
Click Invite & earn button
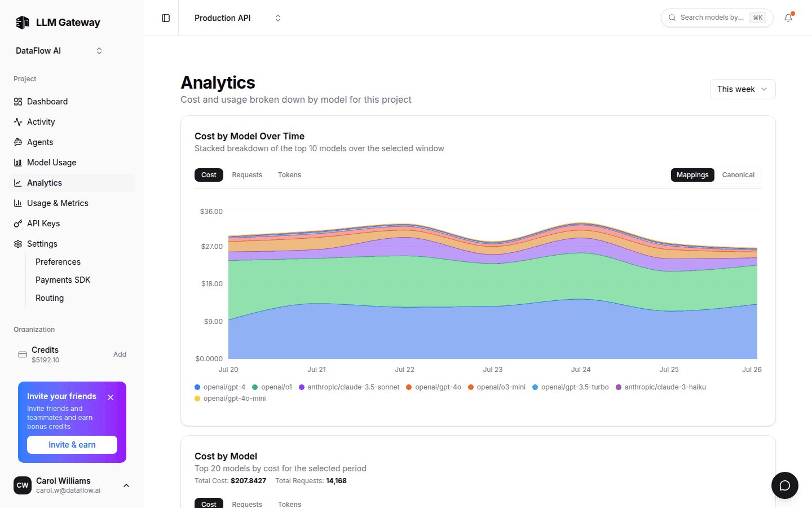coord(72,445)
